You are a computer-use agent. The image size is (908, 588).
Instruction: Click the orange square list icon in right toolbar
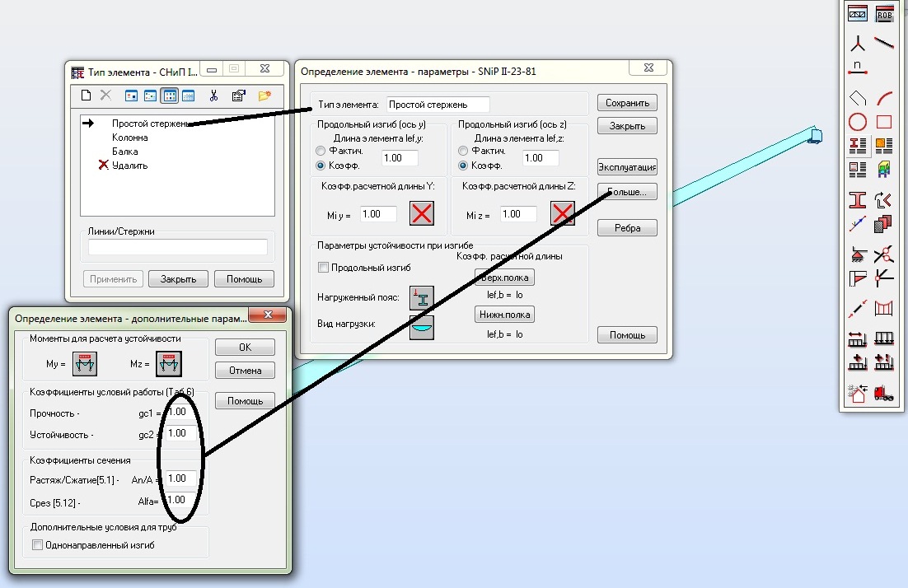click(883, 146)
